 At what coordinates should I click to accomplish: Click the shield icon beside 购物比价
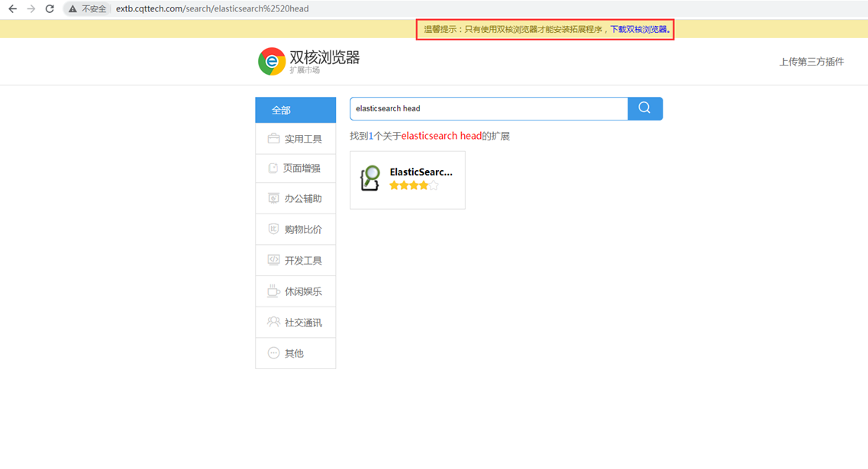coord(273,229)
